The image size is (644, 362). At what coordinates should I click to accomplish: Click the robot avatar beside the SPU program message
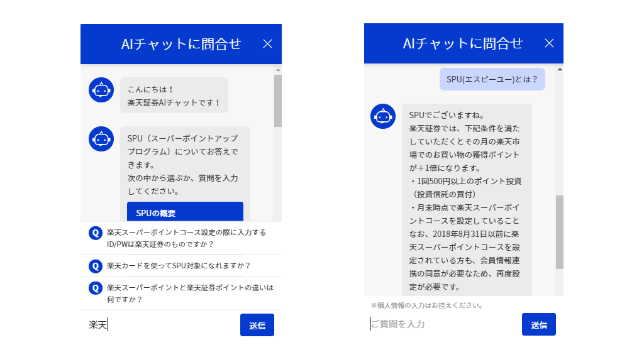[101, 139]
